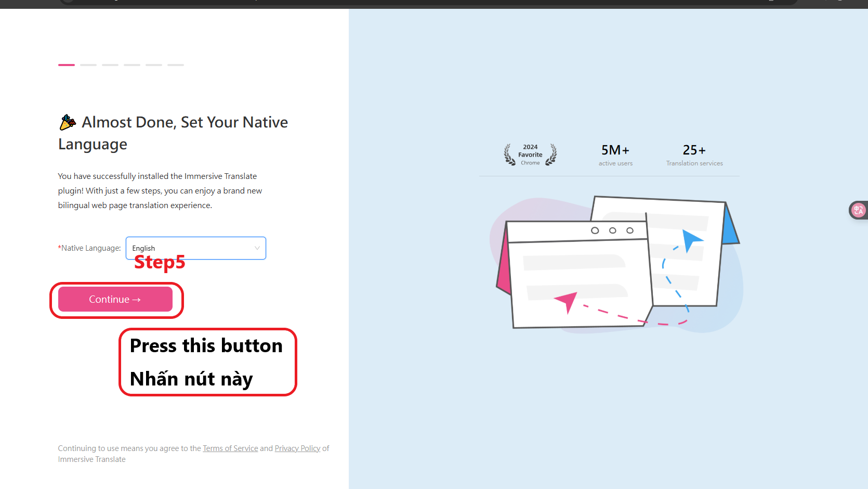Image resolution: width=868 pixels, height=489 pixels.
Task: Click the Immersive Translate floating icon
Action: (858, 210)
